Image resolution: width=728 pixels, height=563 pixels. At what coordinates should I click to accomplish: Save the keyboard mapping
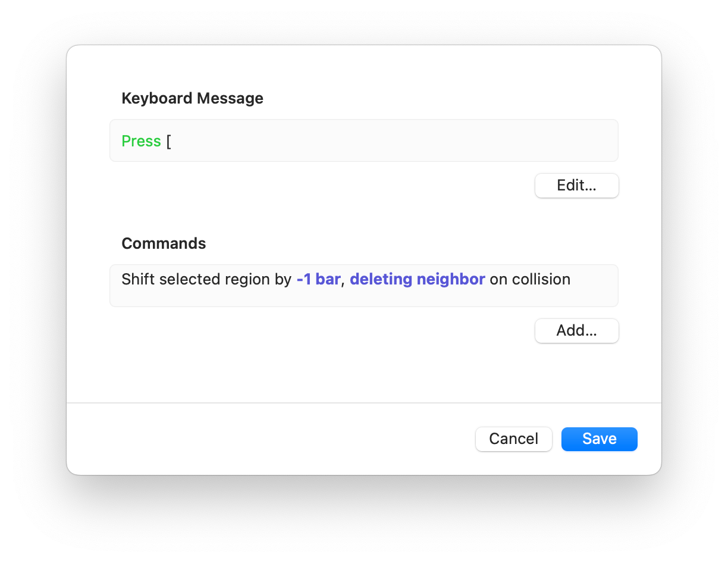599,439
